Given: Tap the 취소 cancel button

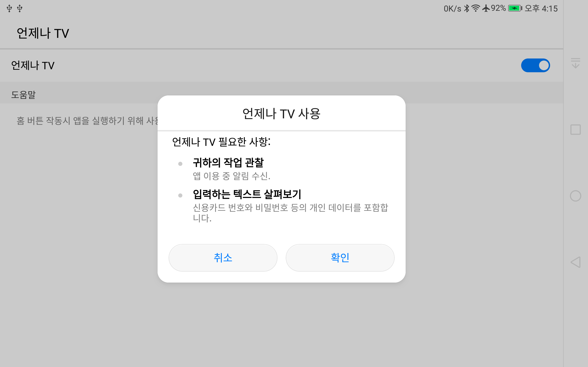Looking at the screenshot, I should 223,258.
